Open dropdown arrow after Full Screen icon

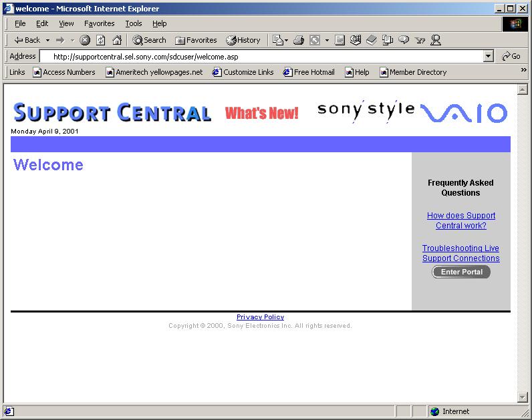327,40
